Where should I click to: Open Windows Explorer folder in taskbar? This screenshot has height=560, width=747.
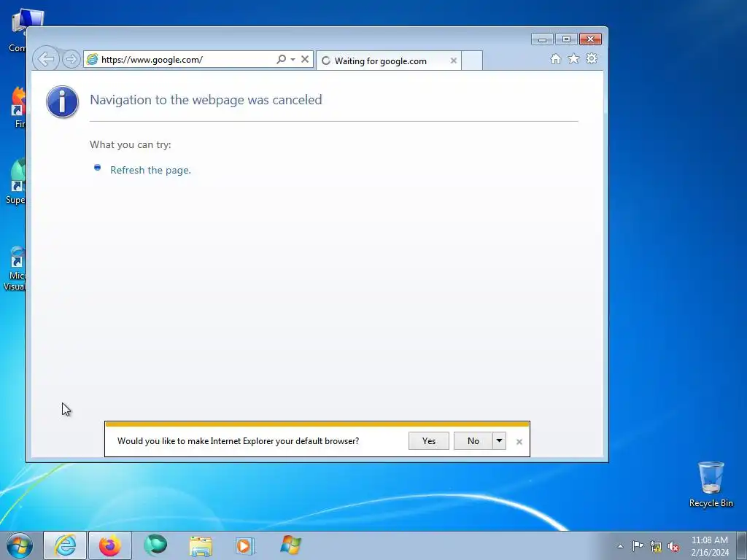[201, 545]
